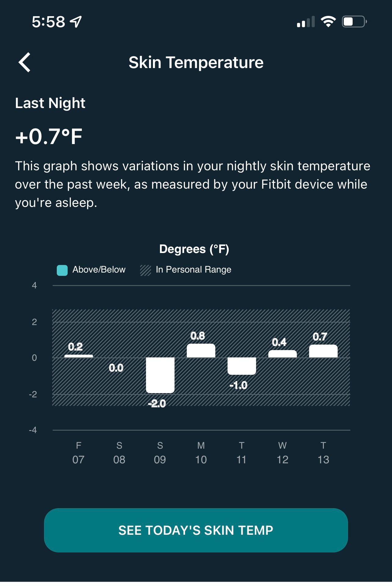This screenshot has height=586, width=392.
Task: Select the Monday 10 bar showing 0.8
Action: (201, 351)
